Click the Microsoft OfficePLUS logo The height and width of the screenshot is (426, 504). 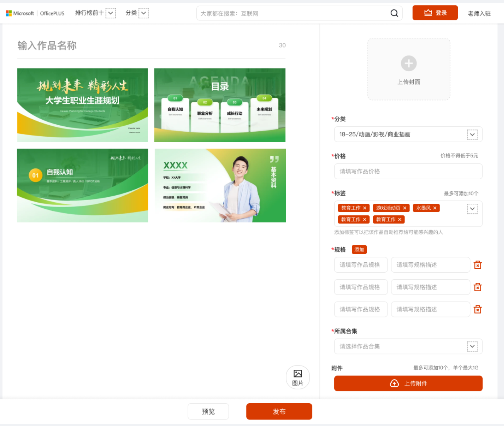click(35, 13)
